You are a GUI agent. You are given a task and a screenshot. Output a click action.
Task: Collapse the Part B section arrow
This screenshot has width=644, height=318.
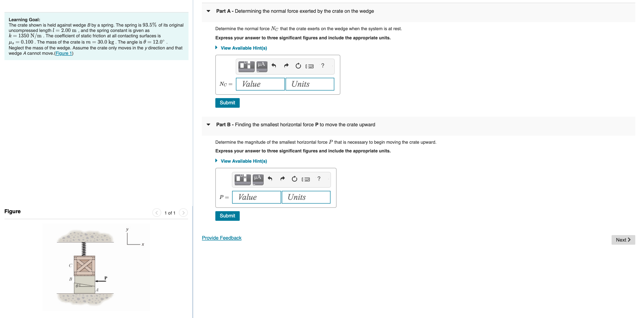click(x=208, y=125)
